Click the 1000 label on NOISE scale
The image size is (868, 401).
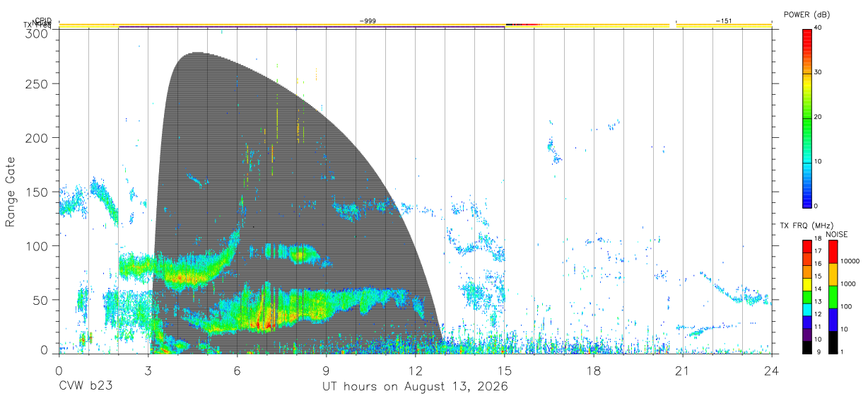click(848, 284)
